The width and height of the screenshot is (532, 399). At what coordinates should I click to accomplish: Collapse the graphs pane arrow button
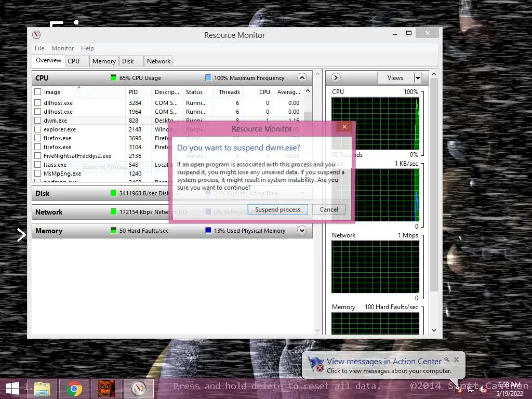[336, 78]
